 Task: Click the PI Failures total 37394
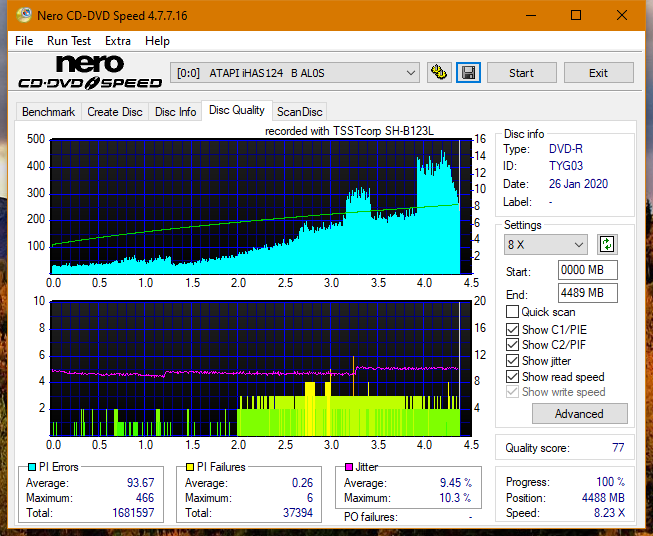(298, 513)
